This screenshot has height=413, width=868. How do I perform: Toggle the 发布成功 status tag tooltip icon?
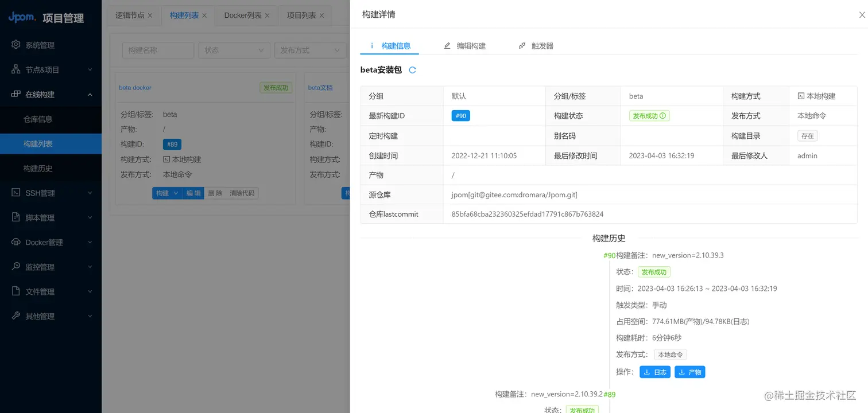[x=664, y=115]
